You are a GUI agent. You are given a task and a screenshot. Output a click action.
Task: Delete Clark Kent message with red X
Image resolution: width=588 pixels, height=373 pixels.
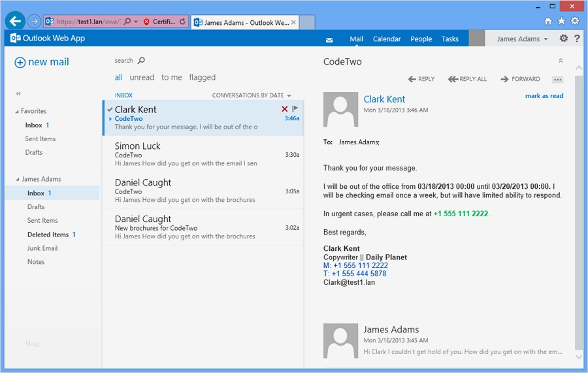(285, 108)
